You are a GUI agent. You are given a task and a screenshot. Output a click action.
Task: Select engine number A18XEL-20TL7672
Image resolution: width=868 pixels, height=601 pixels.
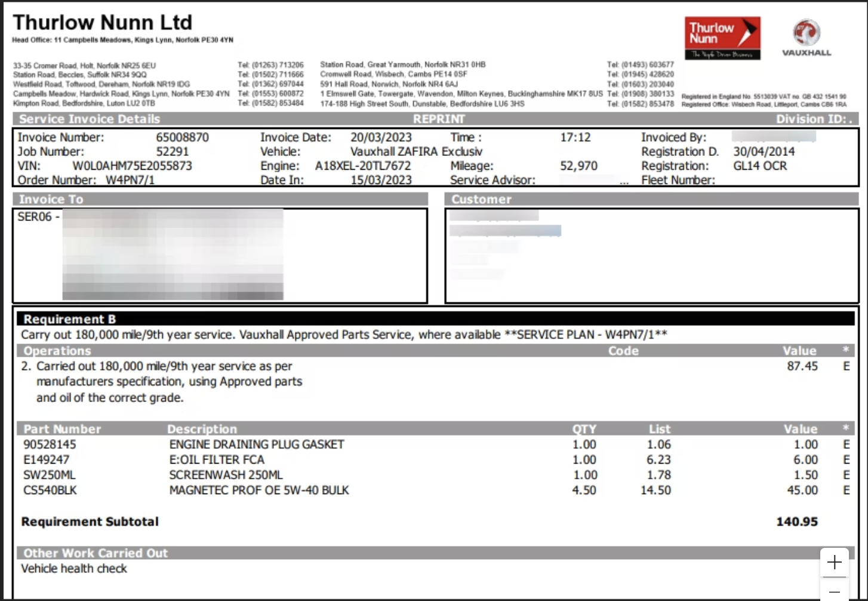[x=363, y=166]
